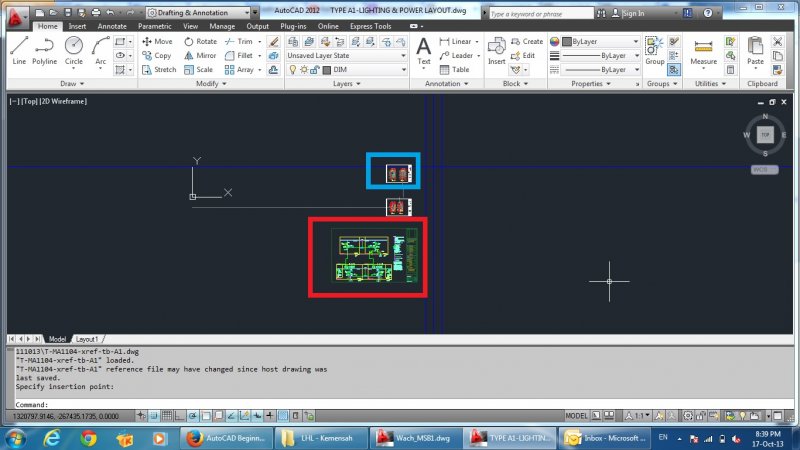Image resolution: width=800 pixels, height=450 pixels.
Task: Open the Layout1 tab
Action: pos(88,339)
